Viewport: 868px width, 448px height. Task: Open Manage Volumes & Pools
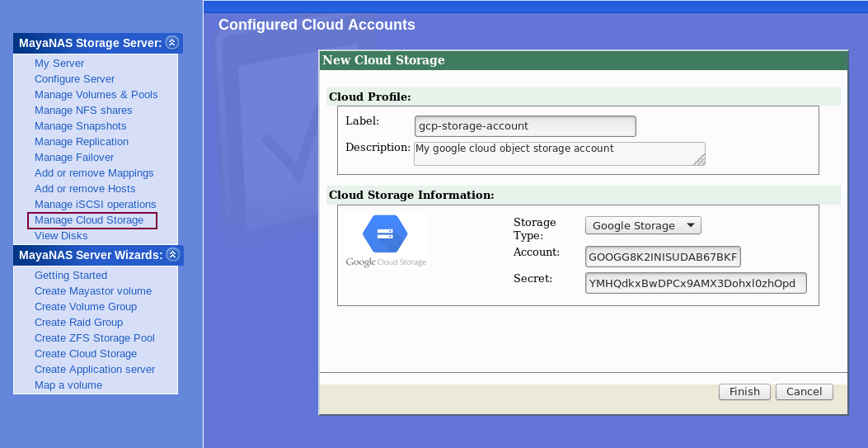(96, 95)
